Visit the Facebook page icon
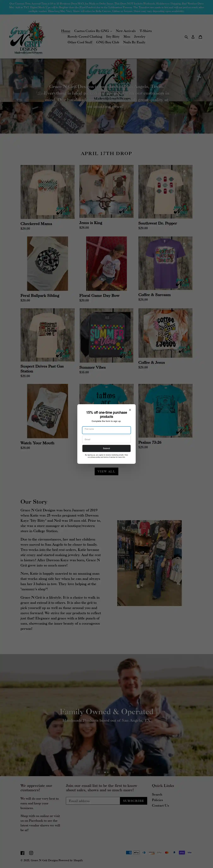The image size is (213, 868). pyautogui.click(x=22, y=853)
